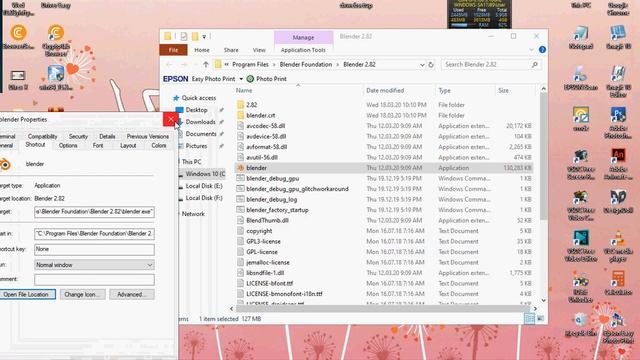The height and width of the screenshot is (360, 640).
Task: Open Easy Photo Print dropdown arrow
Action: pyautogui.click(x=241, y=79)
